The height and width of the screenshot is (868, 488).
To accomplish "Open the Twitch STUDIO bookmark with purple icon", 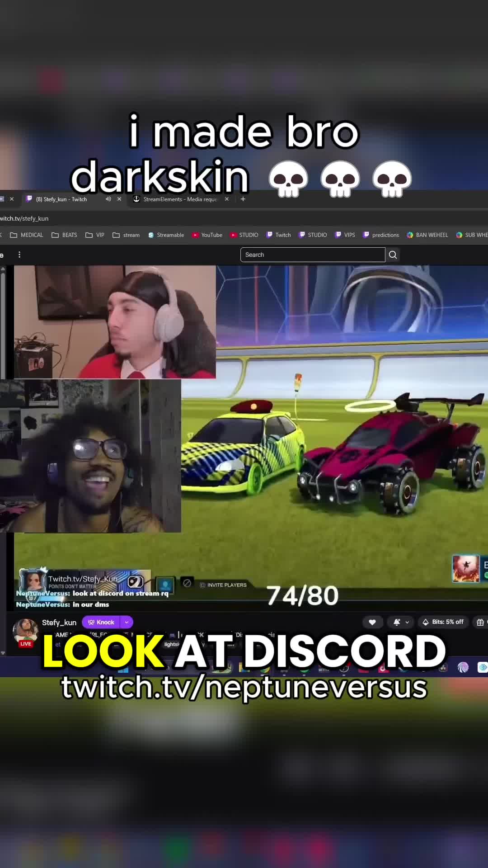I will 313,235.
